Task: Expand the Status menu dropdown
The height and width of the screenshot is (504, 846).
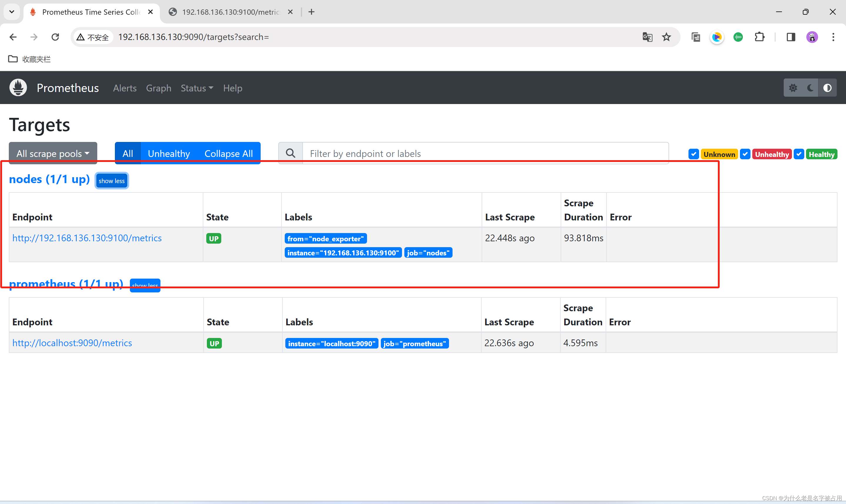Action: click(x=197, y=88)
